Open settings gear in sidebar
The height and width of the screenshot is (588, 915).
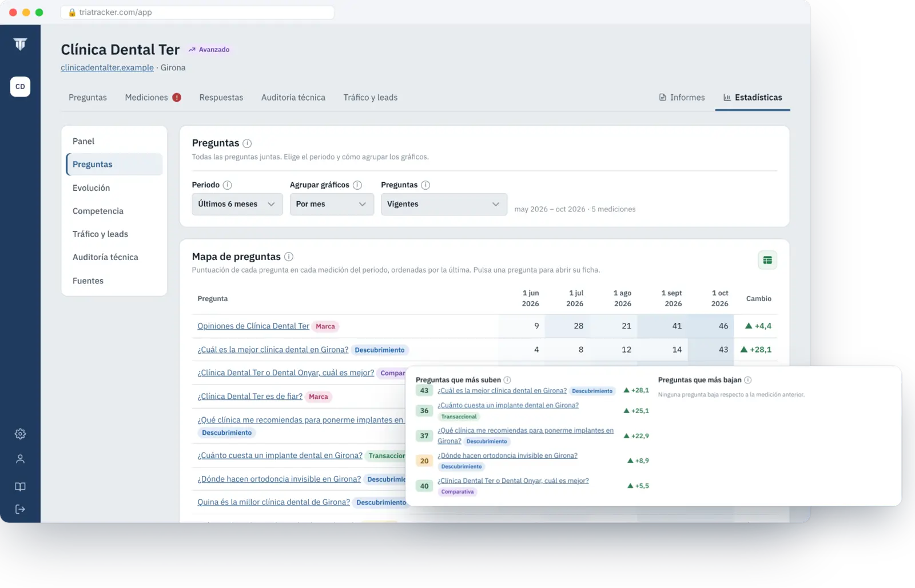pyautogui.click(x=20, y=434)
